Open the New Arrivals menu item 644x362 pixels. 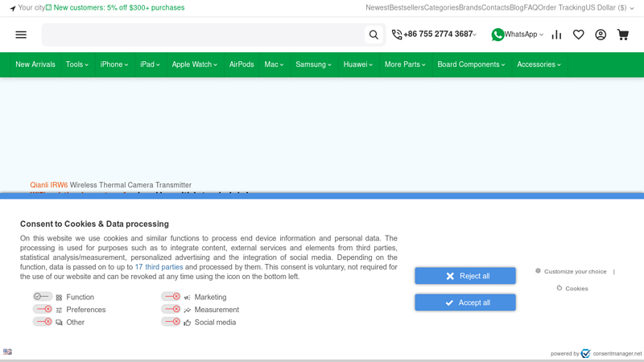[35, 64]
